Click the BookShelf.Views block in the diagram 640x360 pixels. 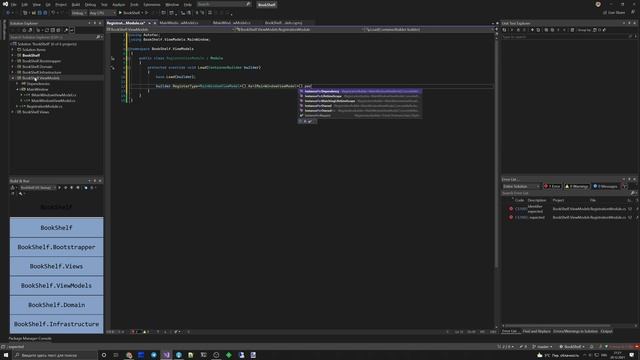pyautogui.click(x=56, y=266)
